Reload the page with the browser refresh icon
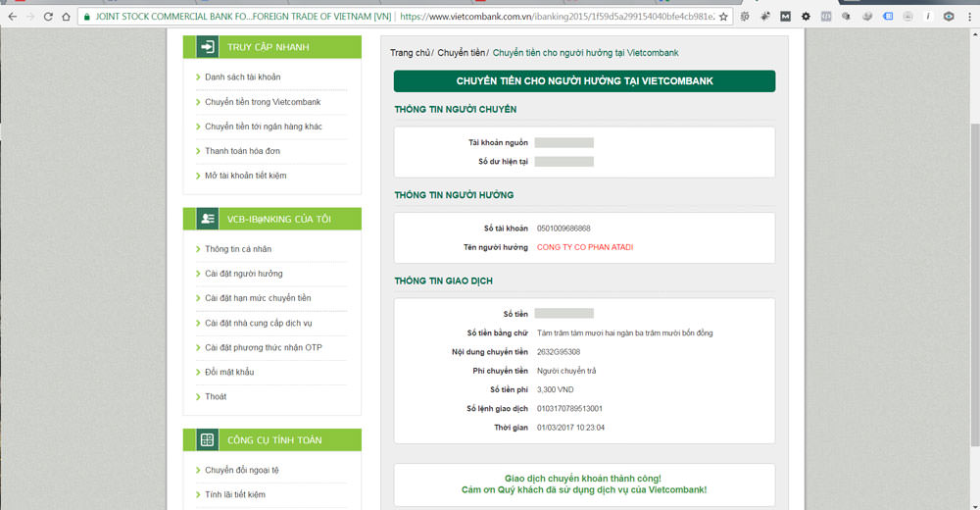 click(47, 17)
